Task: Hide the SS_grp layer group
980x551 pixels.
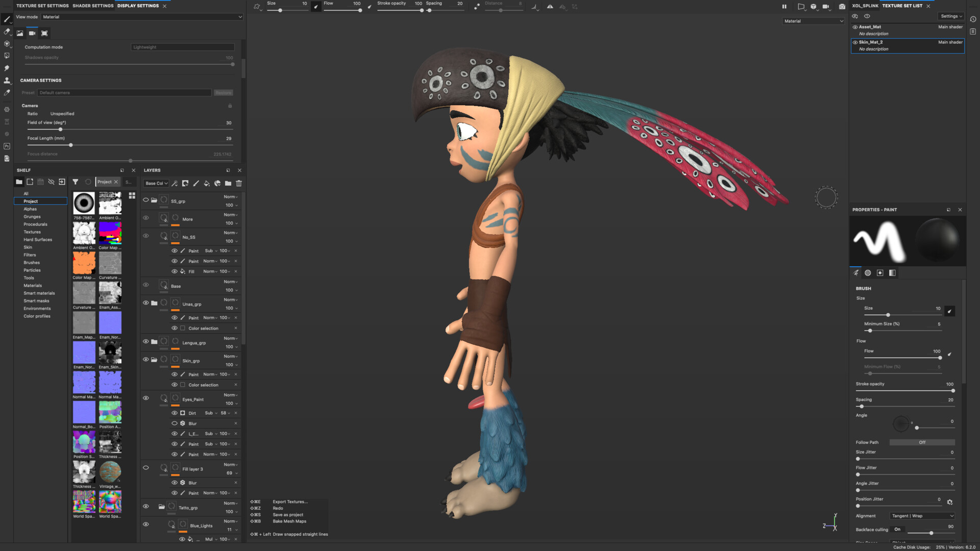Action: point(146,200)
